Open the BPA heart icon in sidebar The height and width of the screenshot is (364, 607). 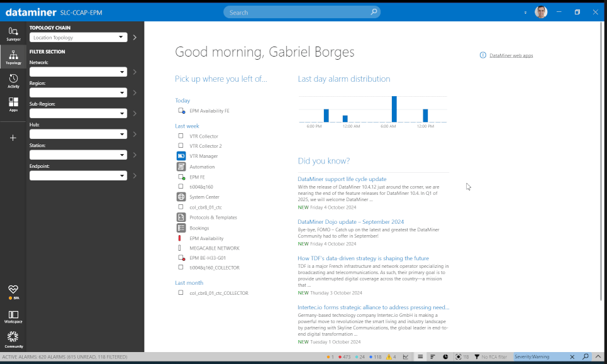point(13,292)
